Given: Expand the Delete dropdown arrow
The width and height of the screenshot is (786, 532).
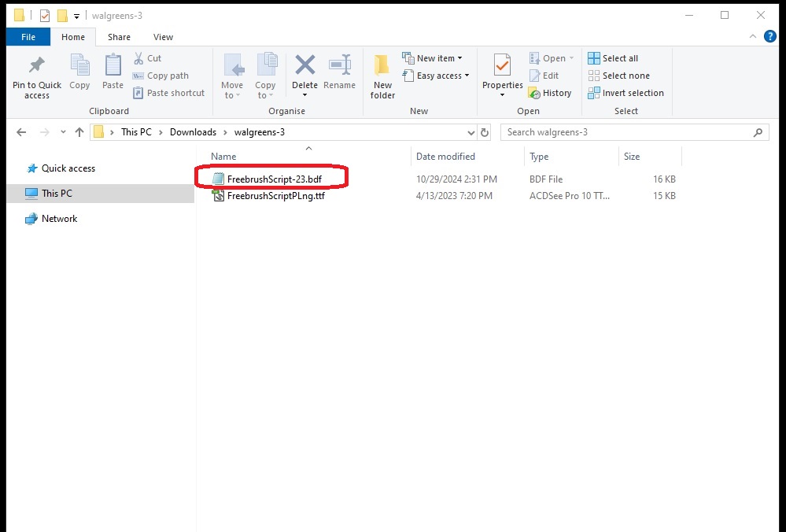Looking at the screenshot, I should coord(304,95).
